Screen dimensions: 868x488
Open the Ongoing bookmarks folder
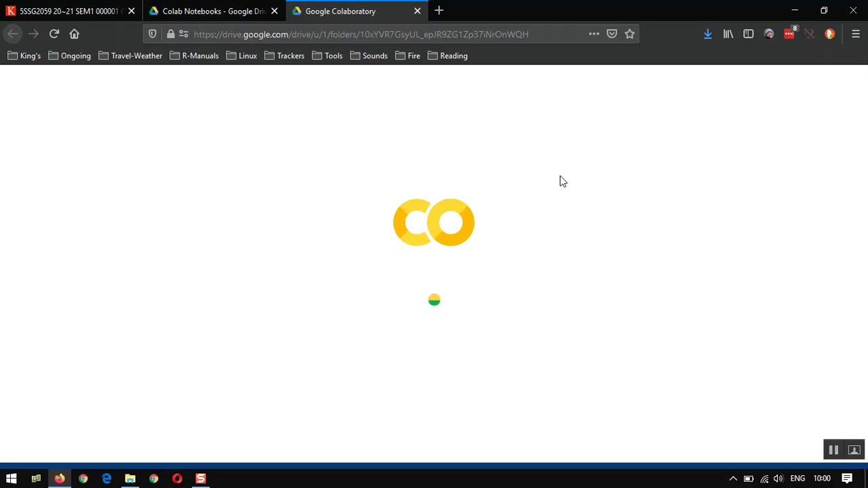(69, 56)
